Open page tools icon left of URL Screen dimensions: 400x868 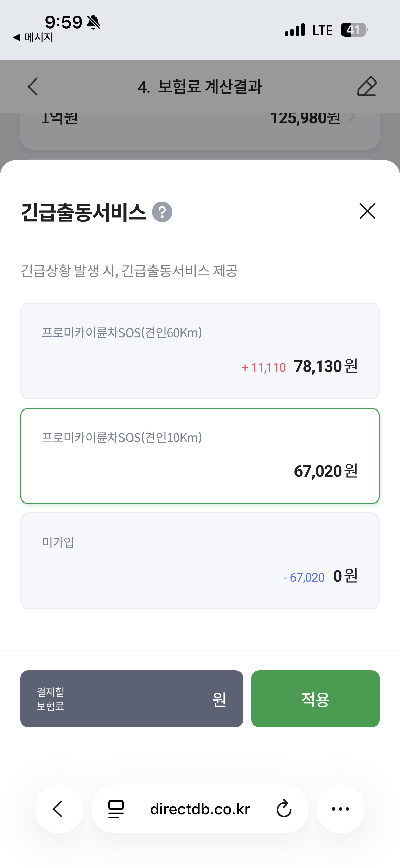pyautogui.click(x=116, y=809)
